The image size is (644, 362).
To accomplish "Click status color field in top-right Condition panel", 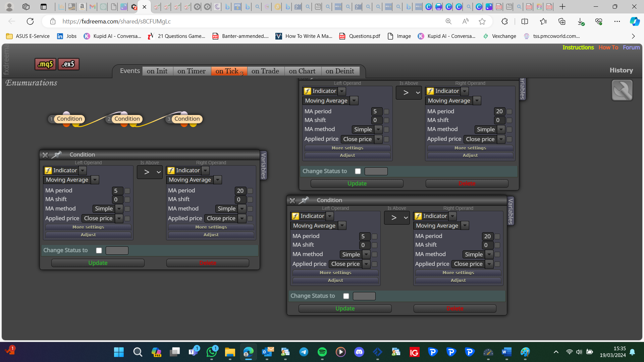I will click(376, 171).
